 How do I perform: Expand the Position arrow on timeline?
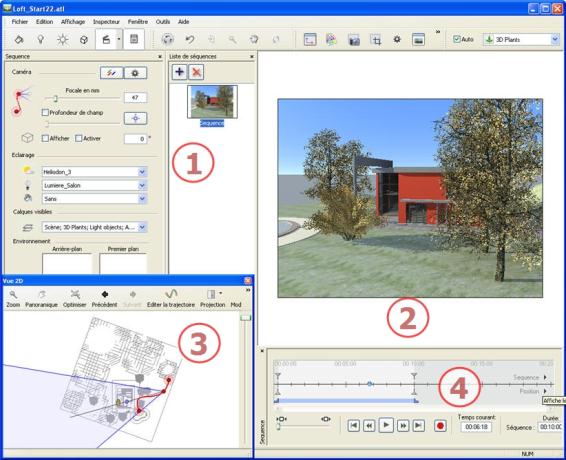(x=545, y=391)
